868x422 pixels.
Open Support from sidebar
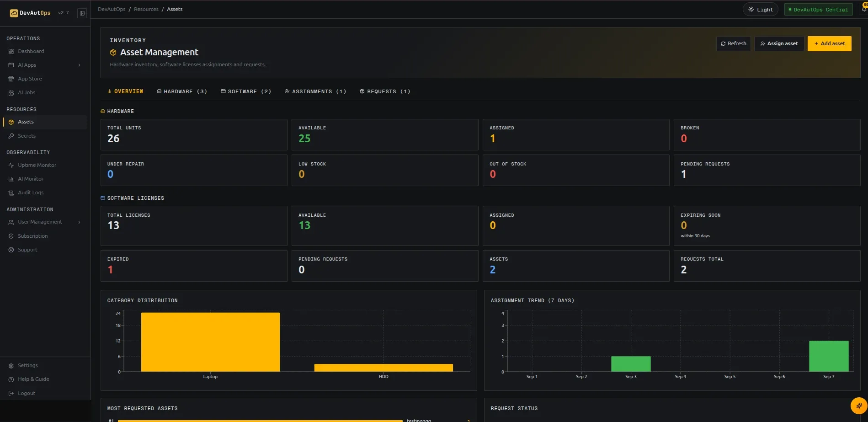point(27,250)
